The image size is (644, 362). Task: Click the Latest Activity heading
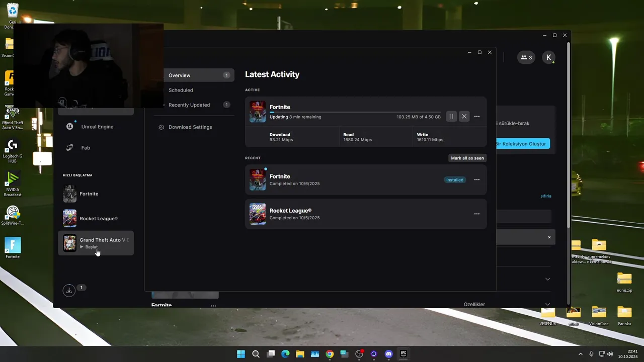272,74
